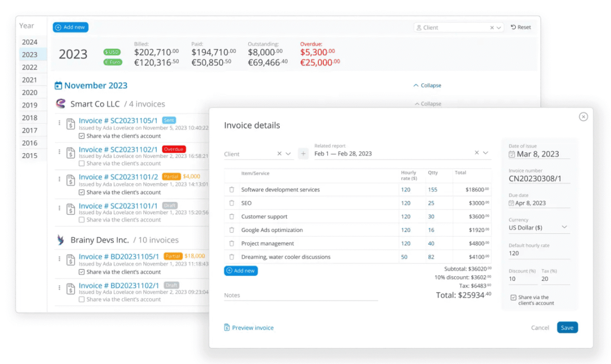Expand the Client filter dropdown at top
Image resolution: width=611 pixels, height=364 pixels.
[499, 28]
